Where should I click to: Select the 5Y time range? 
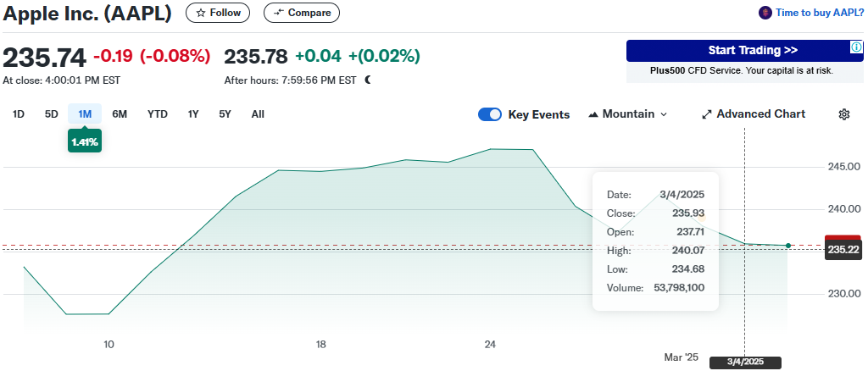pyautogui.click(x=225, y=114)
